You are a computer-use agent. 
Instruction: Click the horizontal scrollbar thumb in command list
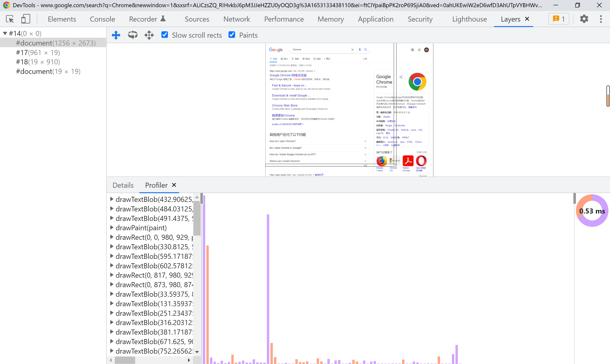pos(125,360)
